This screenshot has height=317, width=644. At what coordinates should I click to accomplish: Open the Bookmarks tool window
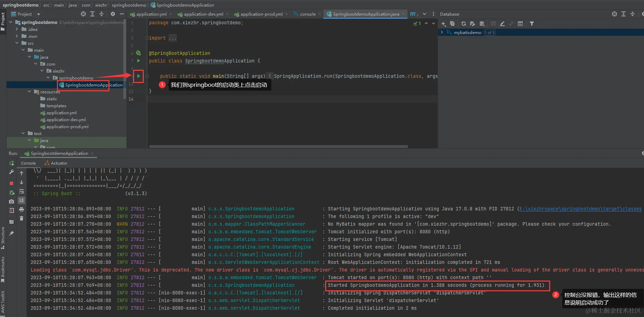pos(3,270)
